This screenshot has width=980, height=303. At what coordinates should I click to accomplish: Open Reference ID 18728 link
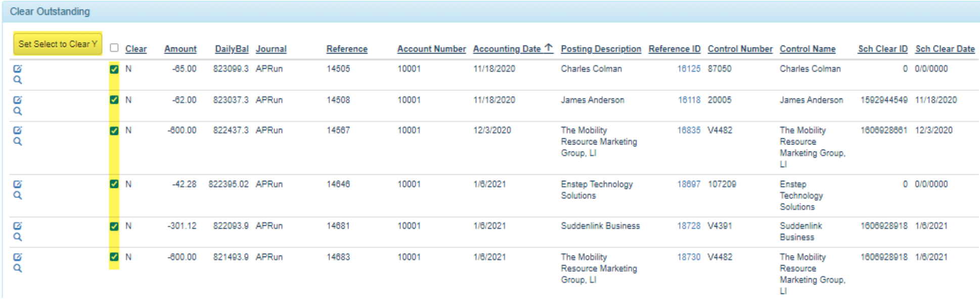click(689, 226)
